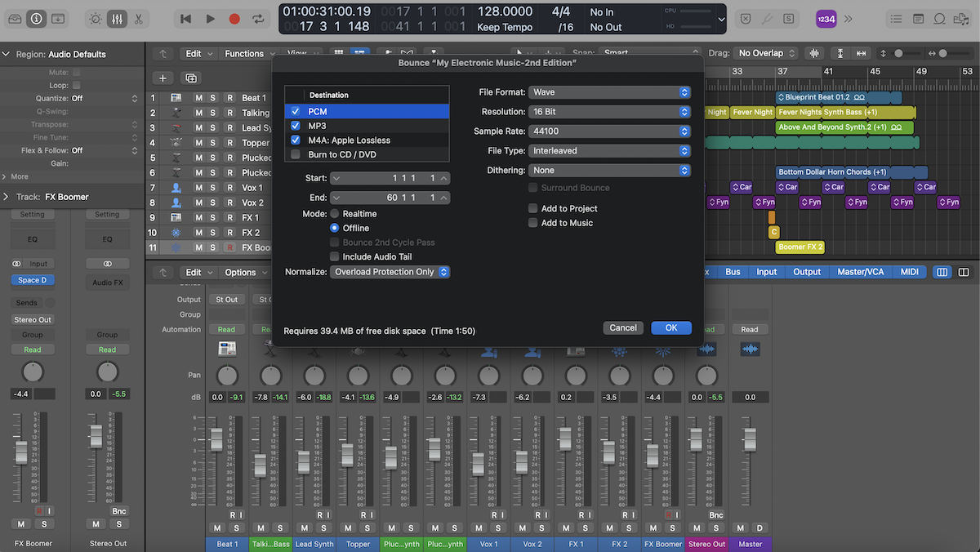Enable the Include Audio Tail checkbox
The height and width of the screenshot is (552, 980).
[335, 256]
